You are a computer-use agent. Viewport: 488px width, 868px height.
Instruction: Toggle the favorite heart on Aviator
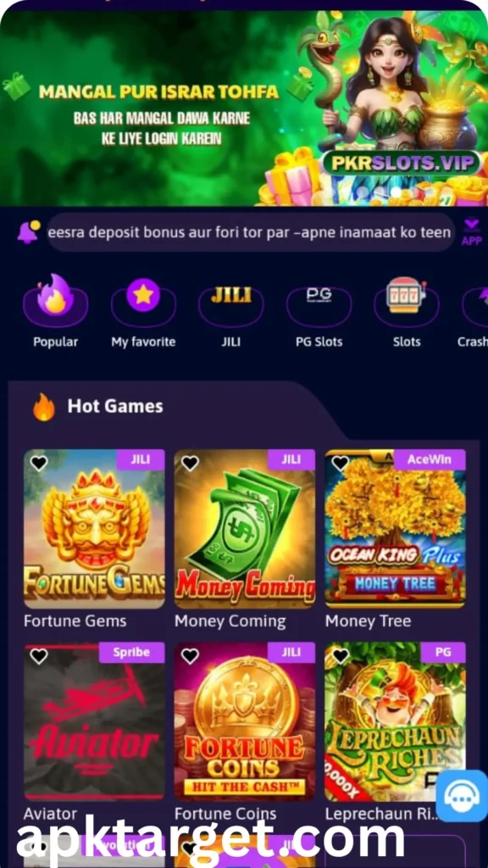[x=39, y=656]
